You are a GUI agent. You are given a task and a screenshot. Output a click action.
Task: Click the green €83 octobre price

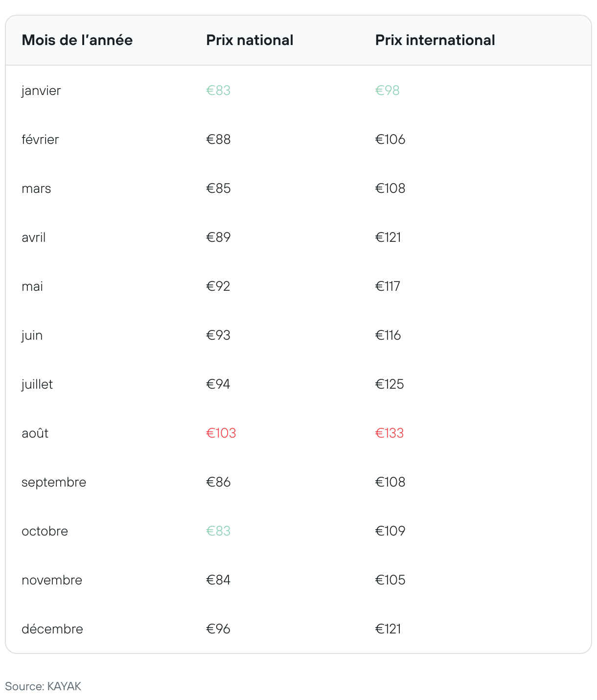(218, 531)
